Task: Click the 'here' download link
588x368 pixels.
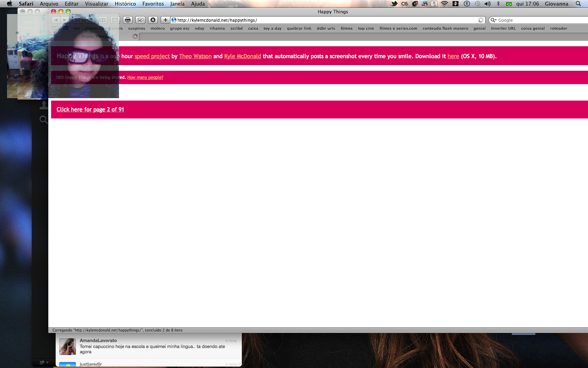Action: tap(453, 56)
